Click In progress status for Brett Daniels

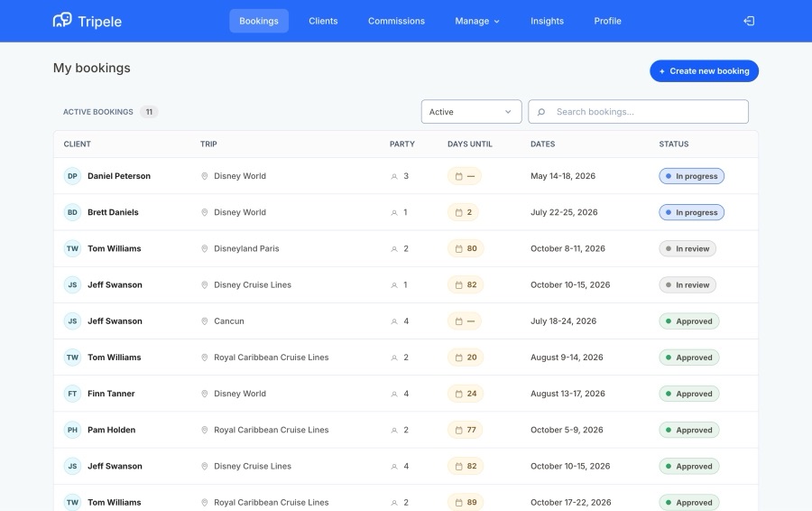pyautogui.click(x=691, y=212)
